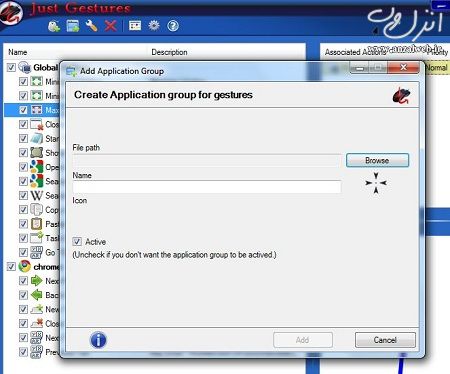Screen dimensions: 450x374
Task: Click the add gesture toolbar icon
Action: (x=54, y=26)
